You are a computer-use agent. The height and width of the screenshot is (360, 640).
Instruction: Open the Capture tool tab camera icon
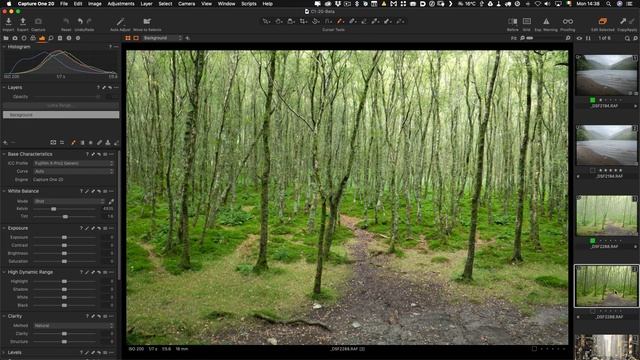coord(15,38)
